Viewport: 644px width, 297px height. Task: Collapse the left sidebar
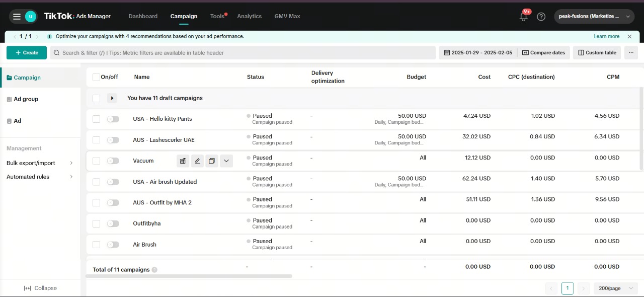point(40,288)
